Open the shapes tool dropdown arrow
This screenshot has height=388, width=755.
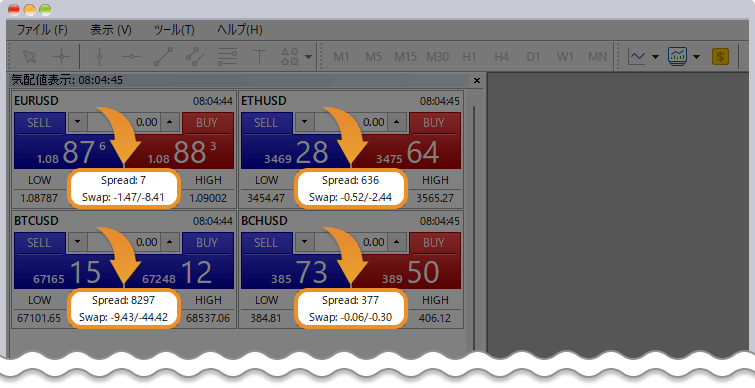coord(308,57)
